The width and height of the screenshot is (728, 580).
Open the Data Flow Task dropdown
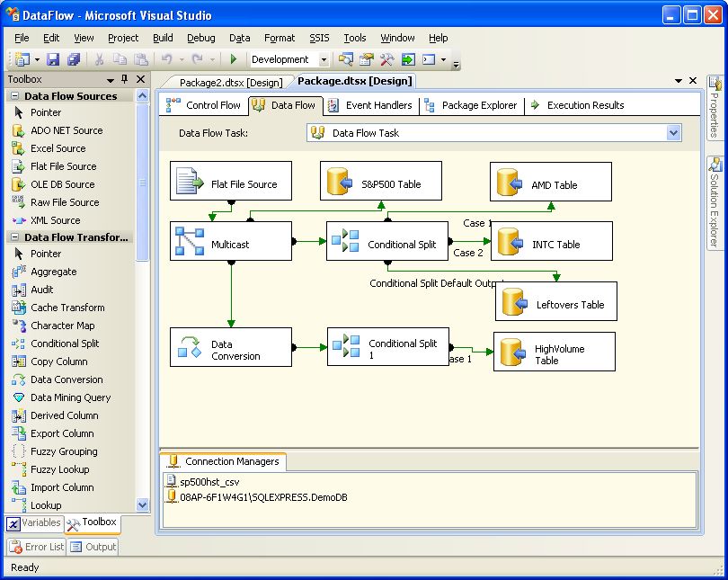click(674, 133)
